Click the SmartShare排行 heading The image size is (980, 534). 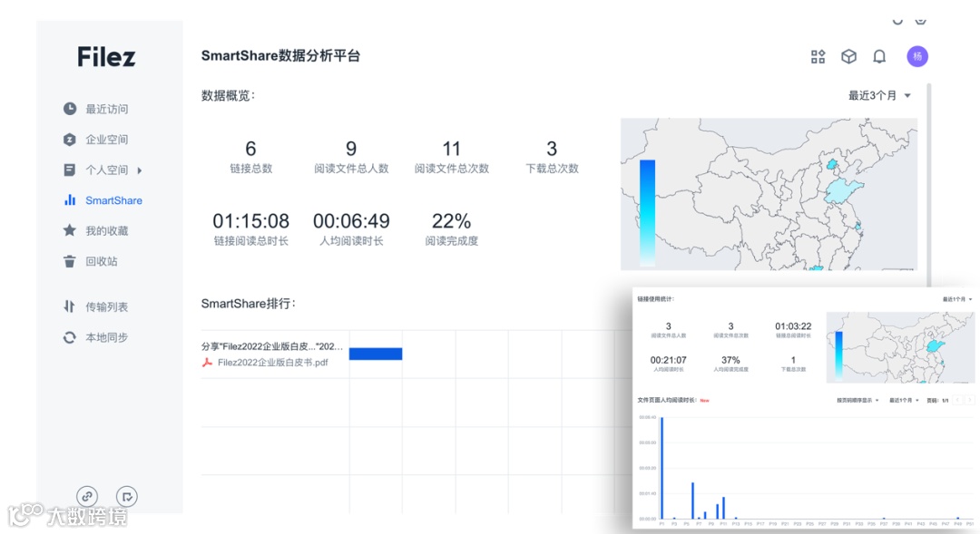248,304
